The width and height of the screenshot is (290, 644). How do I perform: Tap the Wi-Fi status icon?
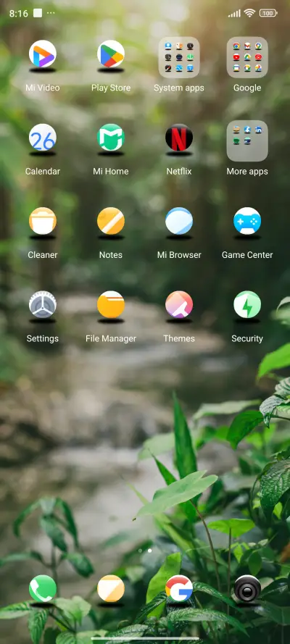point(249,13)
